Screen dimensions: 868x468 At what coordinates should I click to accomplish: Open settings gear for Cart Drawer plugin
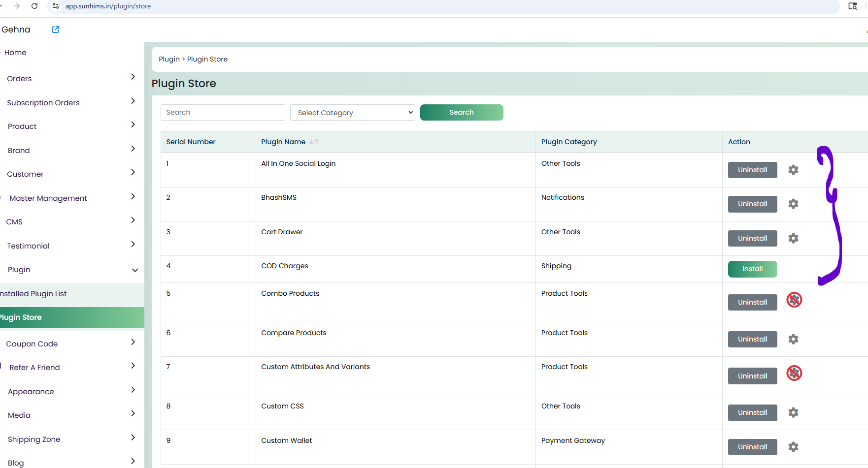click(793, 238)
